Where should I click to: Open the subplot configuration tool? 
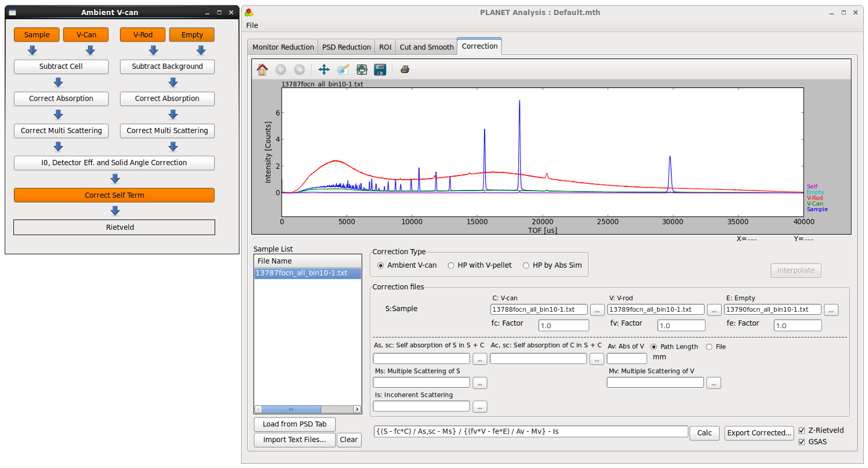click(x=362, y=69)
